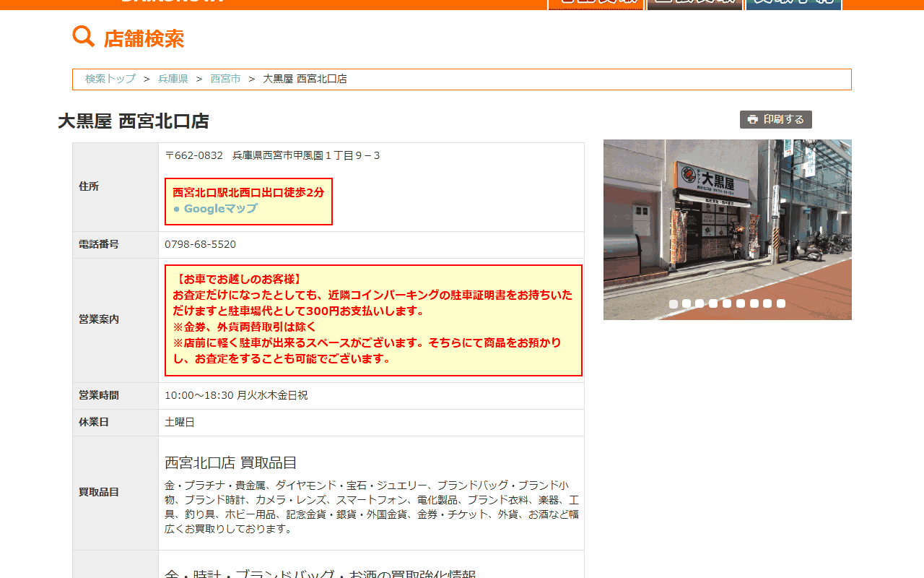Click the orange magnifier icon beside 店舗検索
The image size is (924, 578).
(84, 37)
